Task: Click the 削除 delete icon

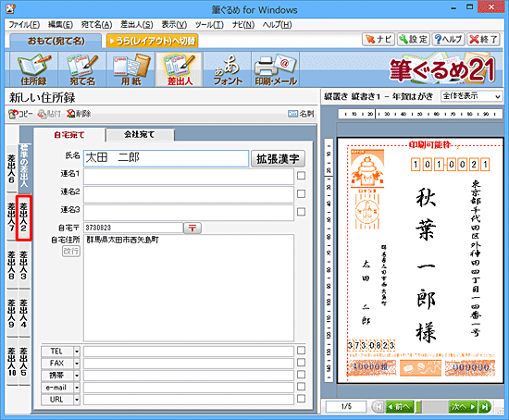Action: pyautogui.click(x=79, y=114)
